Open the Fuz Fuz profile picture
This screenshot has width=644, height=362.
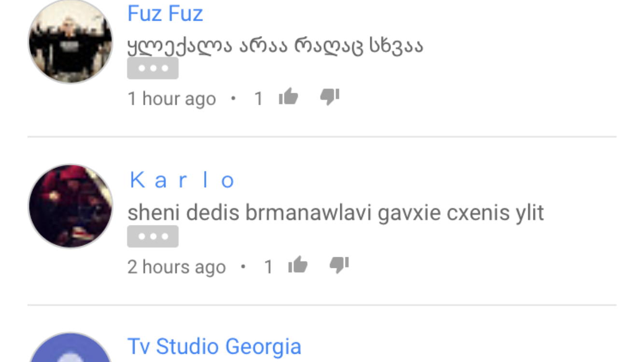coord(70,42)
